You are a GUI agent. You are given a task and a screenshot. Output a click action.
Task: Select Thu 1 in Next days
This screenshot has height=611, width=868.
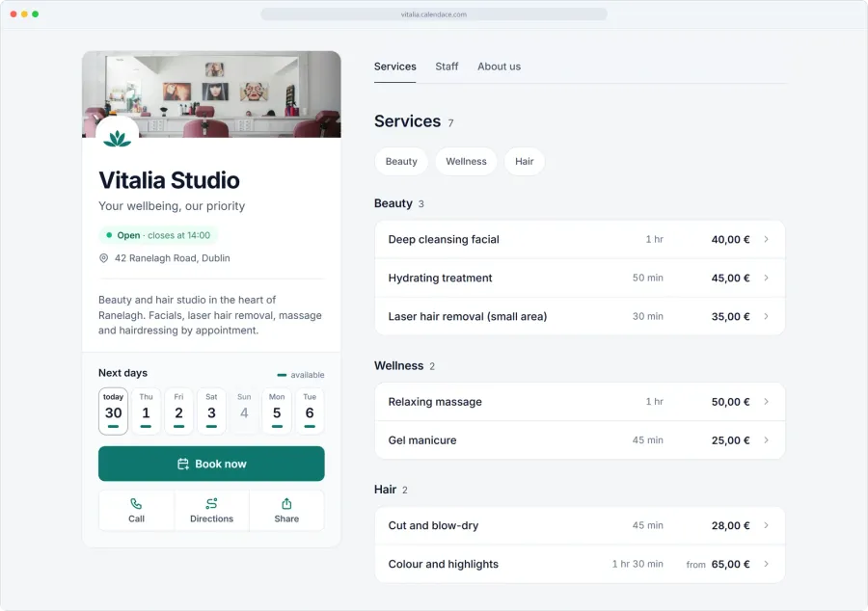coord(147,412)
